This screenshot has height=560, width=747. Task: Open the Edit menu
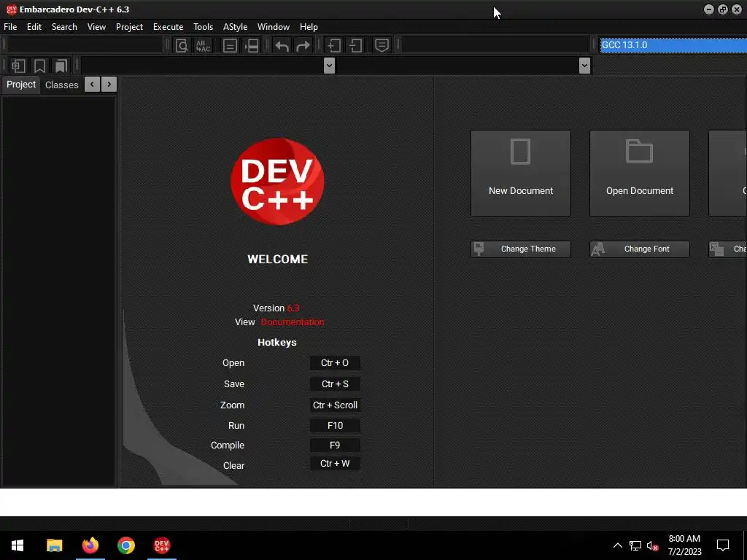[34, 27]
